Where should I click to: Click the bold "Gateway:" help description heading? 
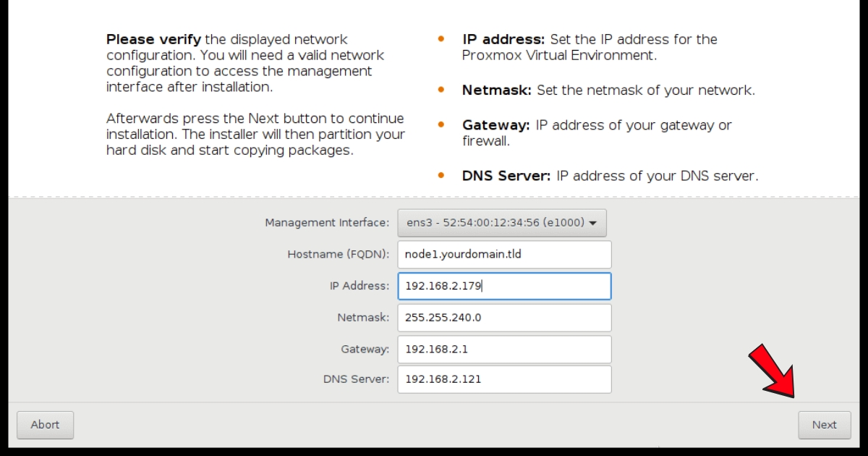[496, 125]
